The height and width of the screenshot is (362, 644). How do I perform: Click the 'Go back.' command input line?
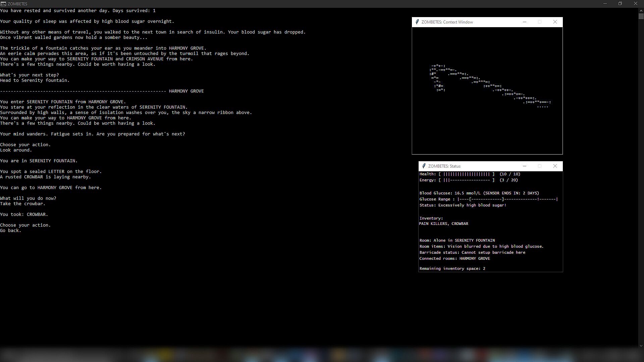pyautogui.click(x=11, y=231)
